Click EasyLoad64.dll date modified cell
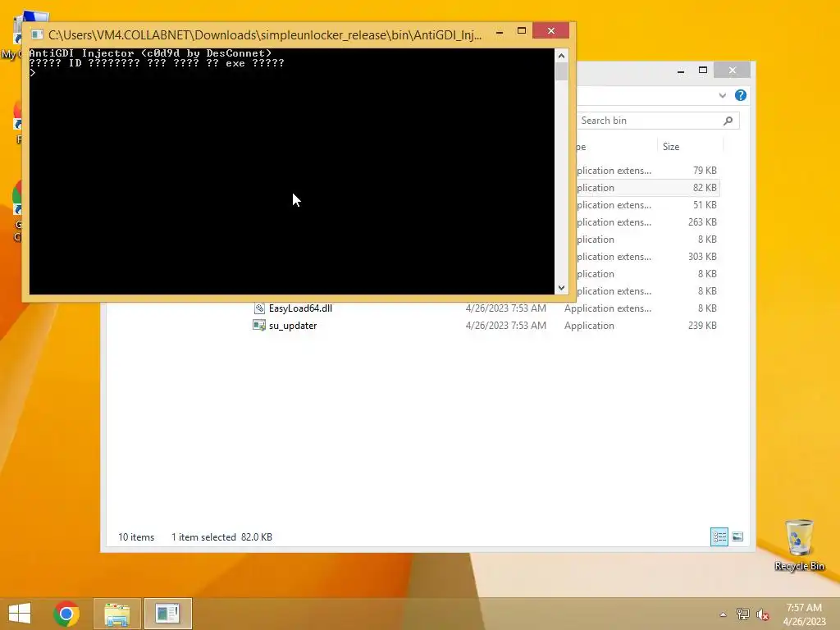This screenshot has height=630, width=840. click(505, 308)
